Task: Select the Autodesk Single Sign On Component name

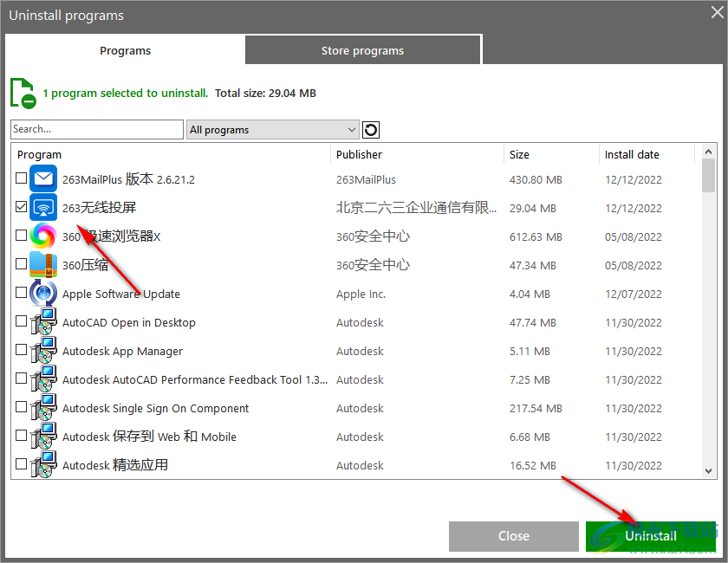Action: click(x=155, y=409)
